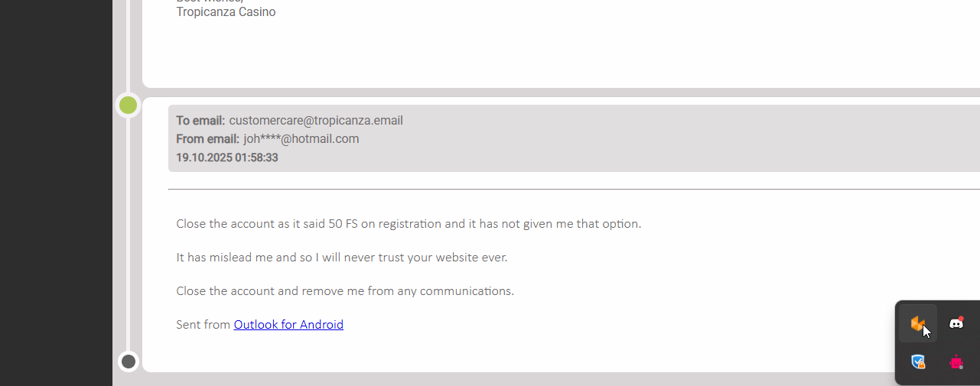This screenshot has width=980, height=386.
Task: Click the green timeline marker dot
Action: click(x=129, y=105)
